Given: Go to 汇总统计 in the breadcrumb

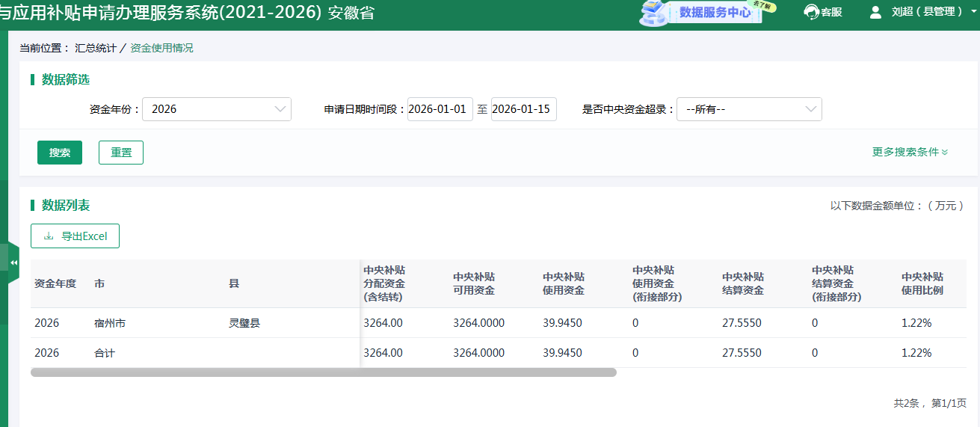Looking at the screenshot, I should [95, 48].
